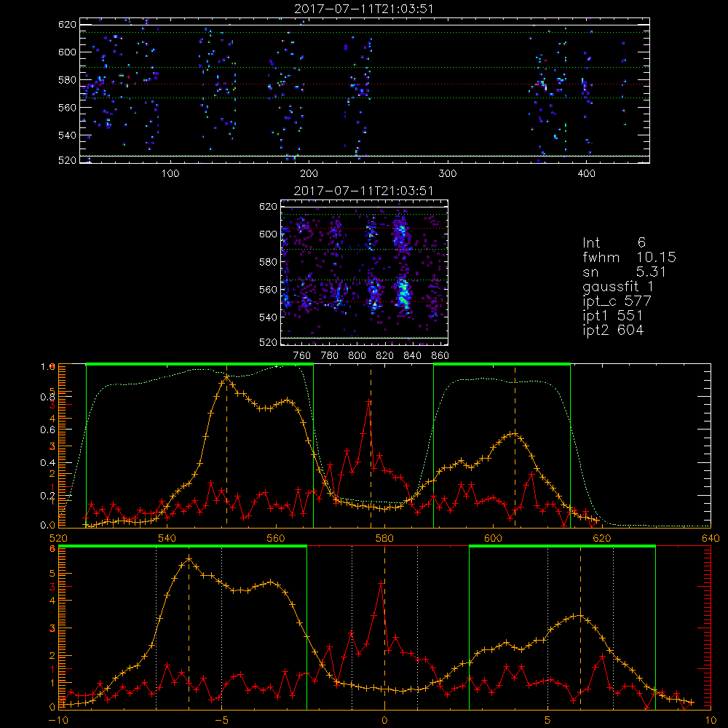Click y-axis label 600 on top image plot
The height and width of the screenshot is (728, 728).
coord(67,52)
